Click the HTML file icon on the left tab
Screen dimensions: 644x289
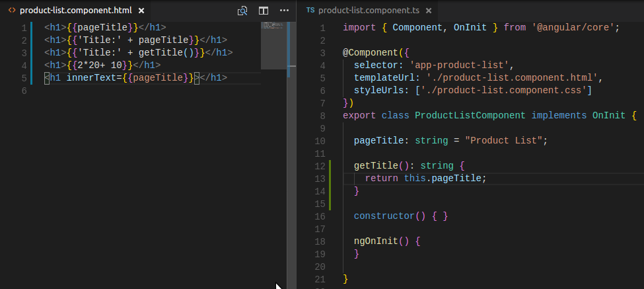11,11
